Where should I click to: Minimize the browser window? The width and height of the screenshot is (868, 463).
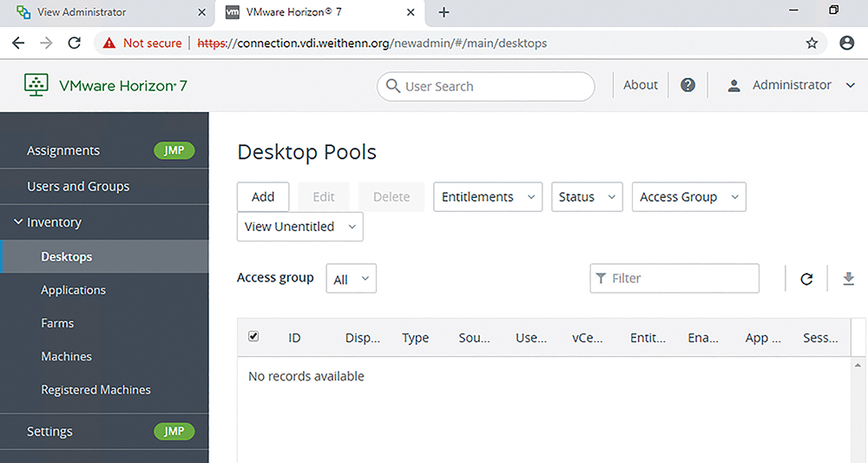(x=793, y=10)
